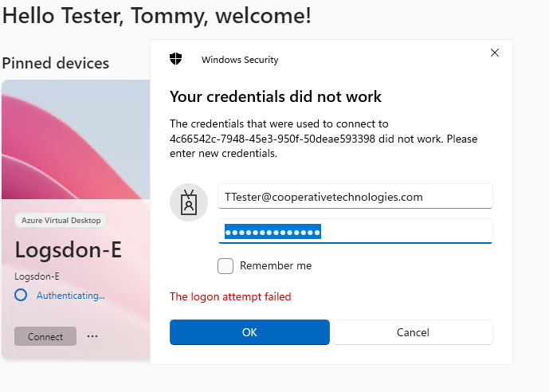The width and height of the screenshot is (549, 392).
Task: Click the "The logon attempt failed" message
Action: pos(230,297)
